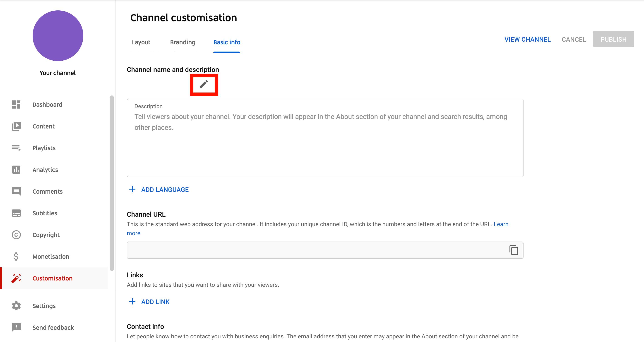Click the Settings sidebar menu item
The height and width of the screenshot is (342, 644).
(44, 306)
